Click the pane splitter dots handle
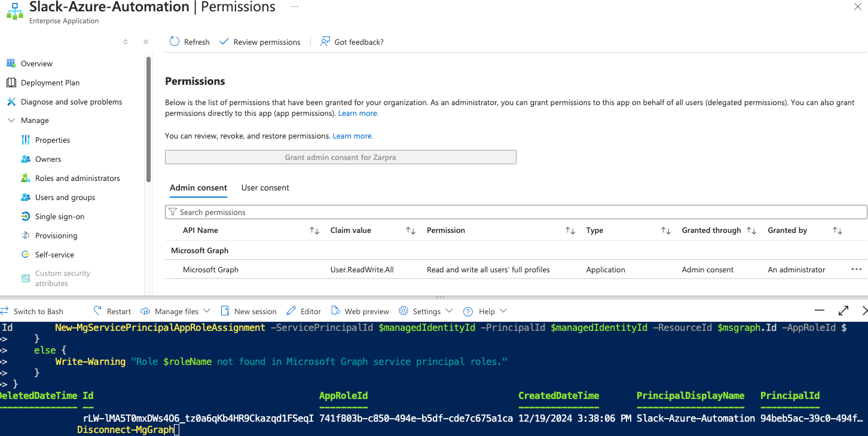The width and height of the screenshot is (868, 436). 440,297
